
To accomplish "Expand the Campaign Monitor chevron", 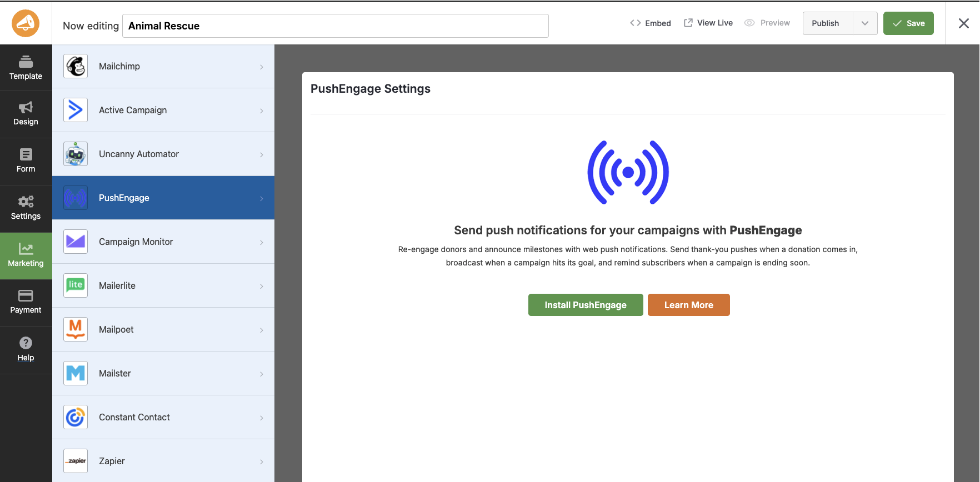I will point(262,242).
